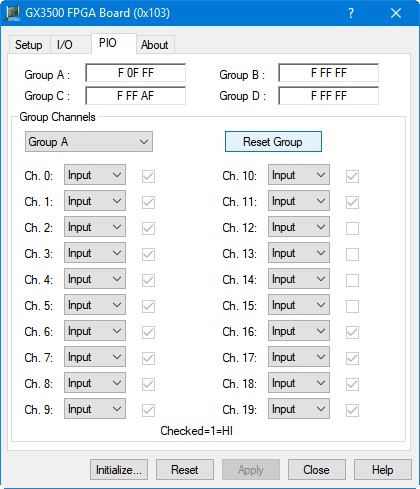Click the Group B value field

(328, 73)
